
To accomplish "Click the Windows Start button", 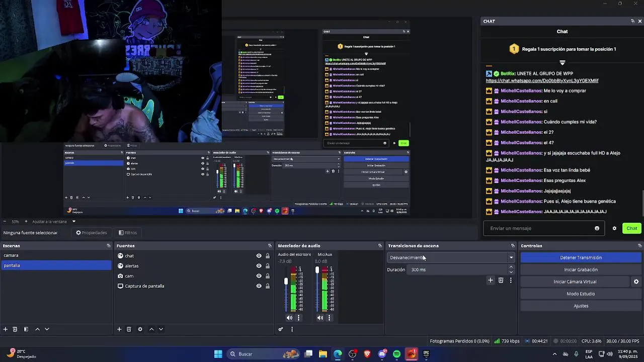I will (218, 354).
